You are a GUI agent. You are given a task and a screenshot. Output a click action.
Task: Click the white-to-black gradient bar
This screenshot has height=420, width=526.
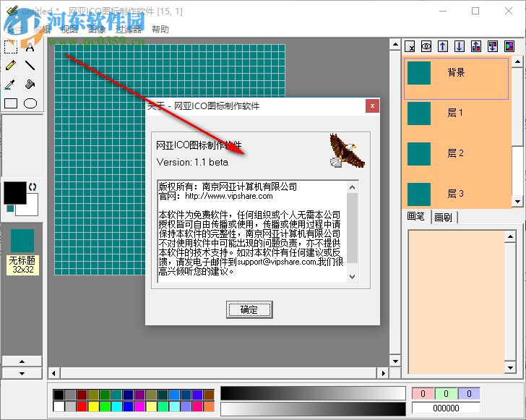tap(313, 409)
